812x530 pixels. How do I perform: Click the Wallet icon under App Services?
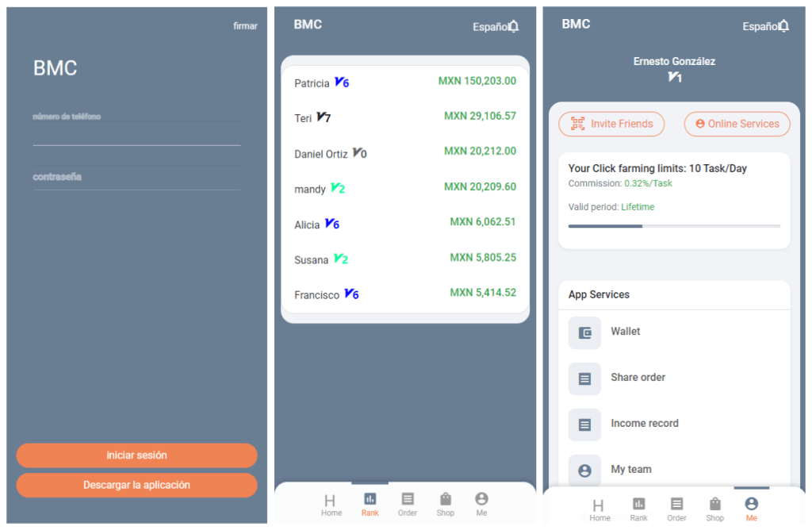(584, 332)
